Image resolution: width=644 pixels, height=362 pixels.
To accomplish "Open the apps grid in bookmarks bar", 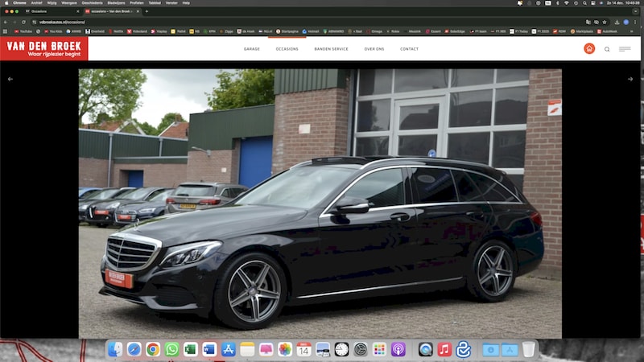I will click(5, 31).
